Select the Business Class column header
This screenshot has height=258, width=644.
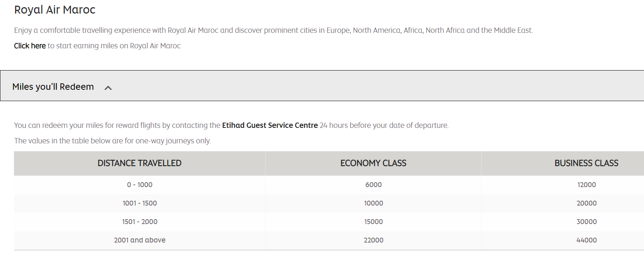[586, 163]
